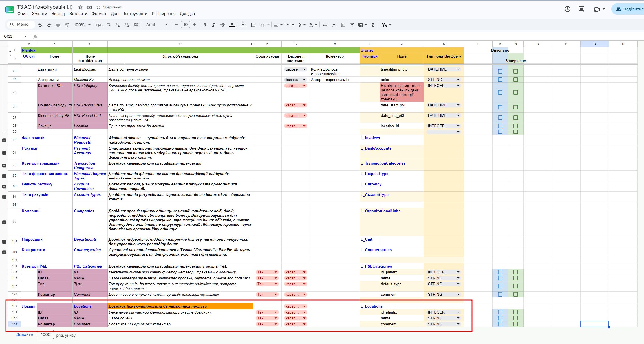The width and height of the screenshot is (644, 344).
Task: Tick the Виконано checkbox in row 125
Action: point(500,272)
